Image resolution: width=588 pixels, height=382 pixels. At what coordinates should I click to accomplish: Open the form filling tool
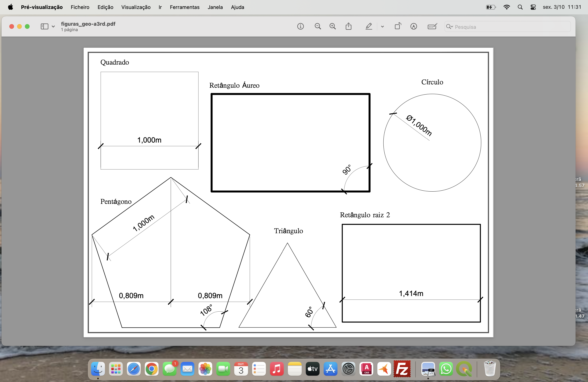tap(432, 26)
